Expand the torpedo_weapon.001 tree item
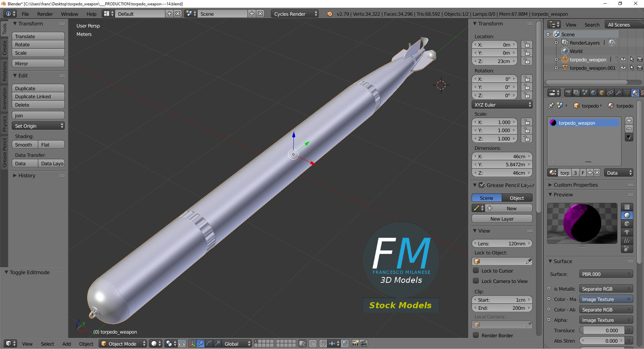Screen dimensions: 644x349 (556, 68)
